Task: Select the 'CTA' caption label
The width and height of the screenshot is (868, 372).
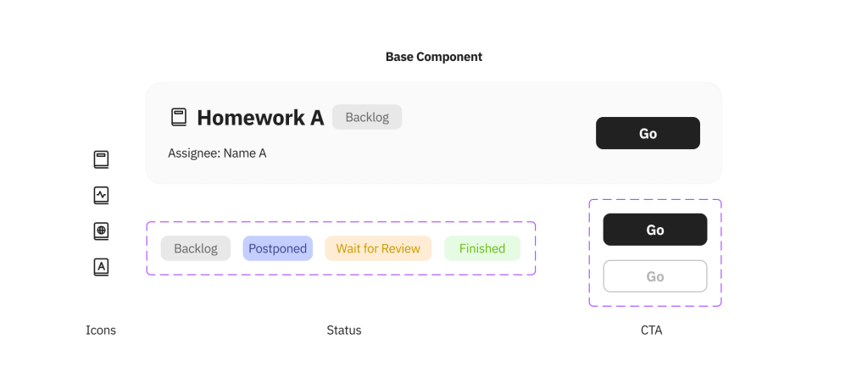Action: [651, 330]
